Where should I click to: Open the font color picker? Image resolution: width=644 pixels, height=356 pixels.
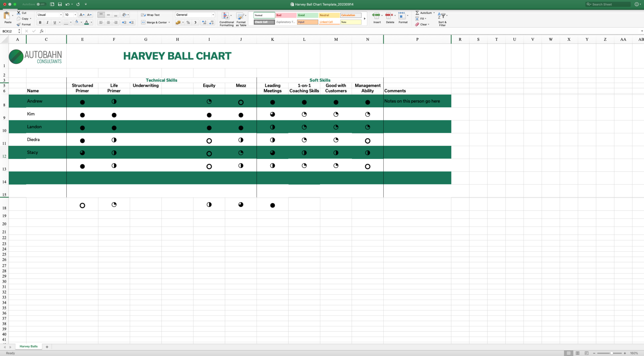tap(87, 22)
